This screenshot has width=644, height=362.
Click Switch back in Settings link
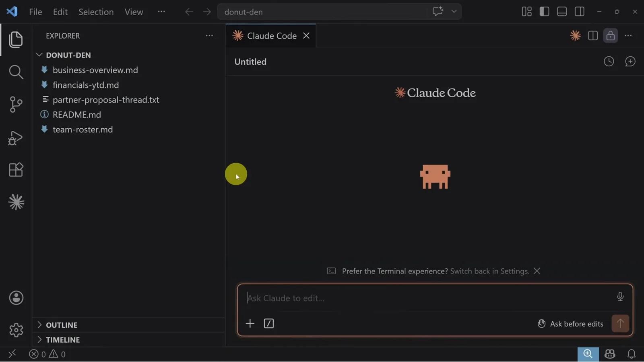pyautogui.click(x=489, y=271)
